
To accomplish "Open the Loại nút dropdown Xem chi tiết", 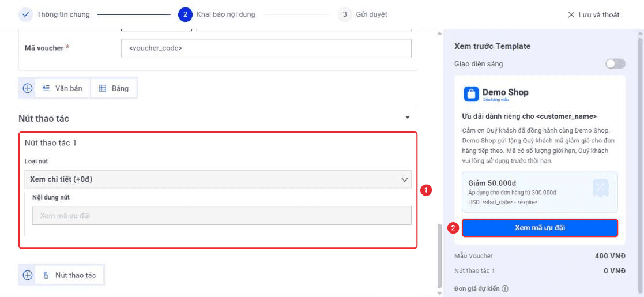I will (x=218, y=179).
